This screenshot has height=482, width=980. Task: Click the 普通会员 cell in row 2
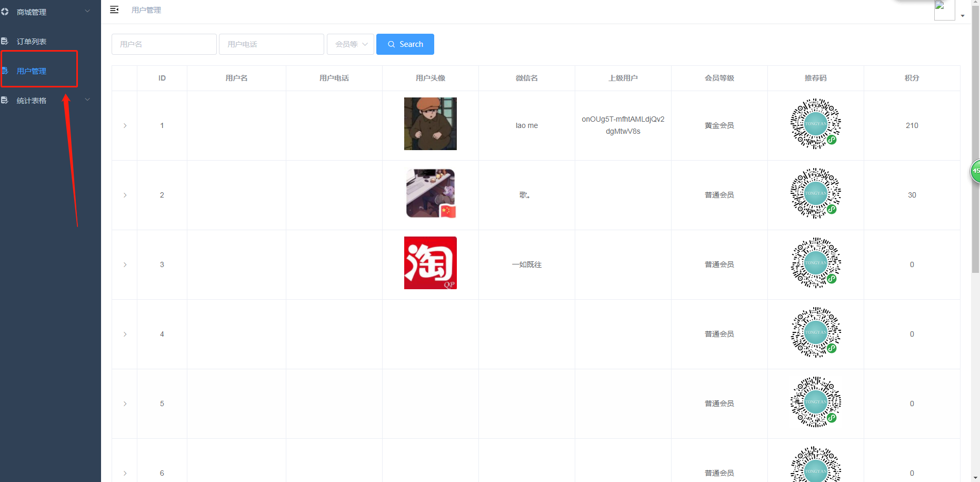(719, 195)
